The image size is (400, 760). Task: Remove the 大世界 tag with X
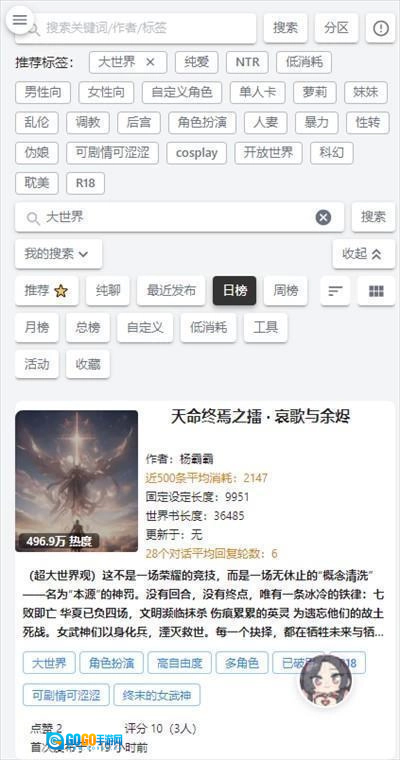pos(150,63)
